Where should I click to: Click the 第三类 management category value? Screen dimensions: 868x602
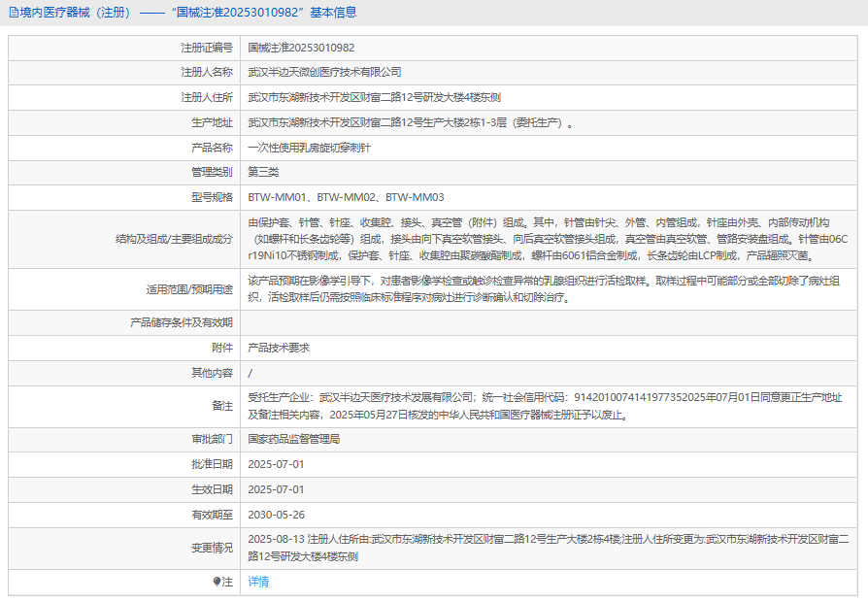coord(263,172)
